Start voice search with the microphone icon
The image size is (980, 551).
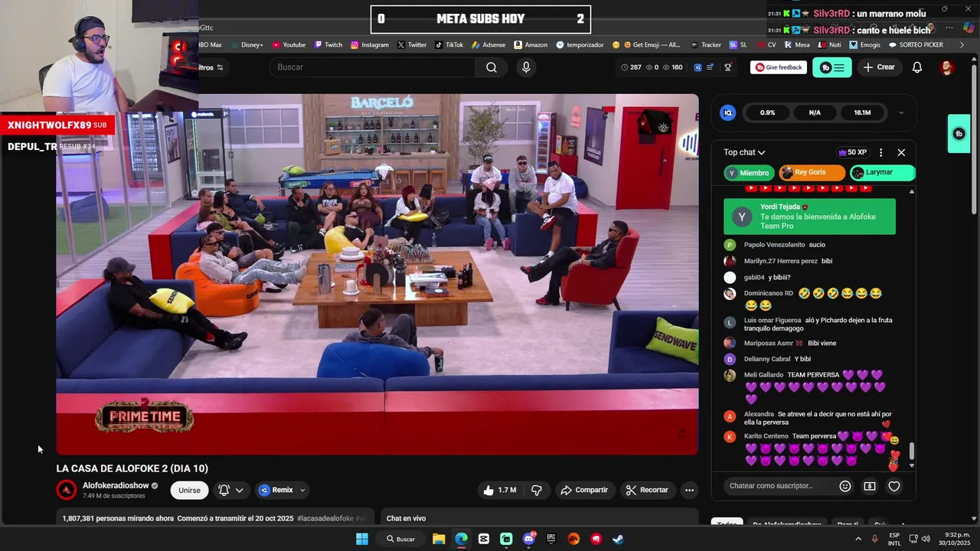[526, 67]
